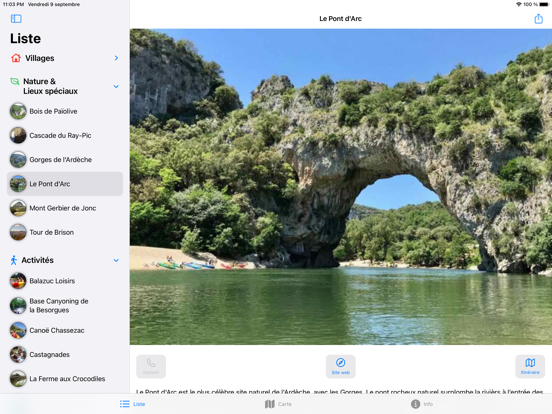Open the Itinéraire map button

(530, 366)
